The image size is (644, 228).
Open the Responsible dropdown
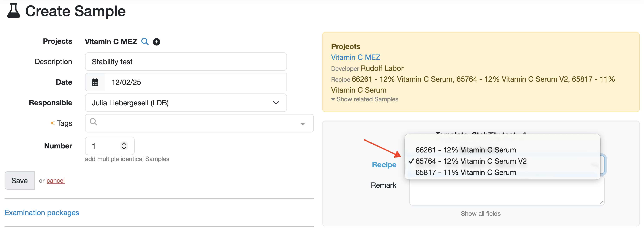[186, 103]
